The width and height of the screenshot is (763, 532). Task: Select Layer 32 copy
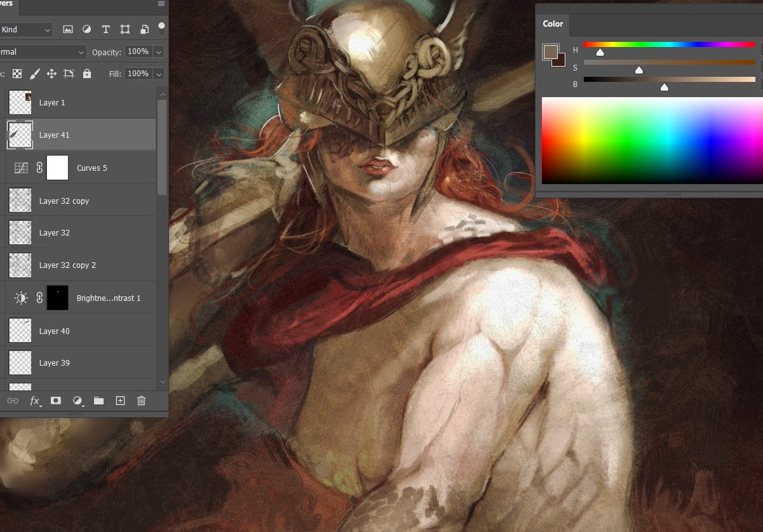click(x=80, y=200)
